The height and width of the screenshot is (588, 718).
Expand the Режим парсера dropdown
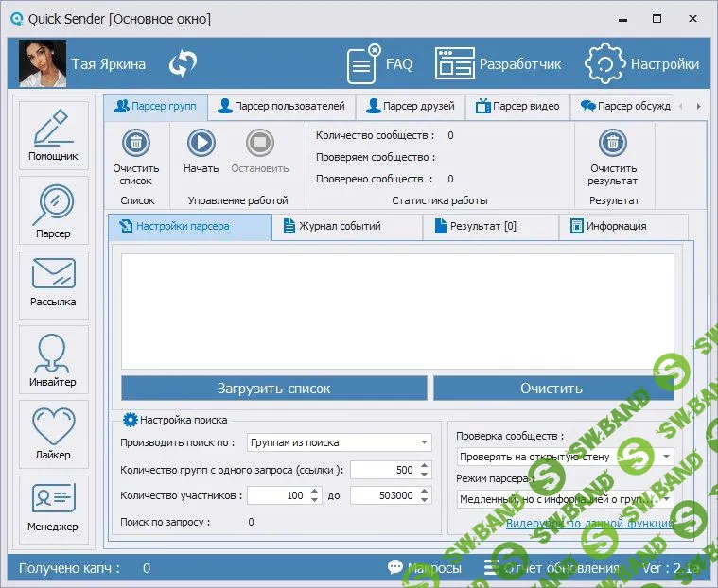click(x=666, y=499)
